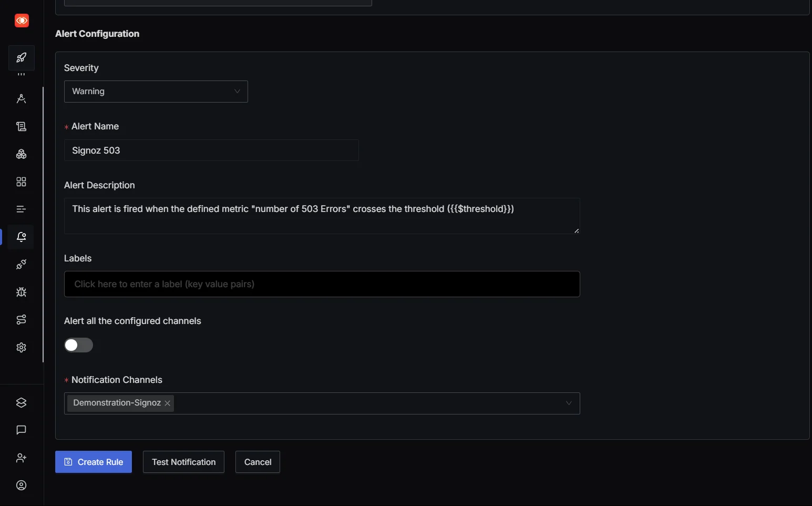Open user account profile icon
812x506 pixels.
pyautogui.click(x=22, y=485)
